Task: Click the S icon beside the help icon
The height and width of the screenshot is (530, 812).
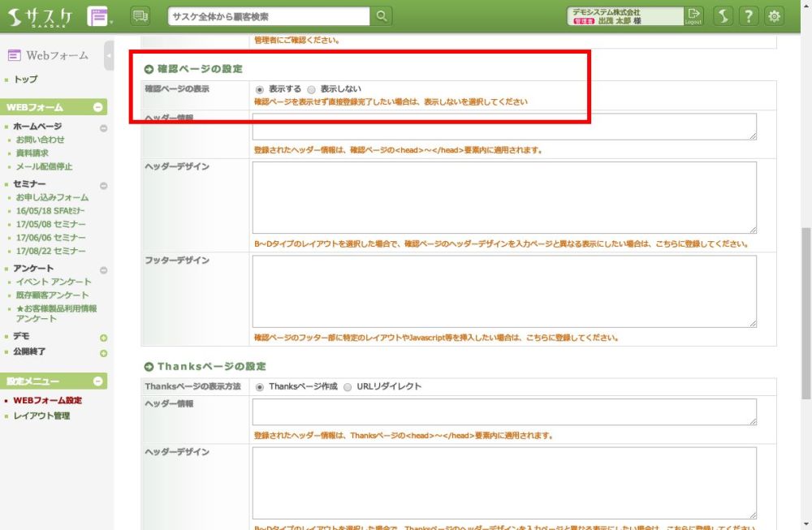Action: click(723, 16)
